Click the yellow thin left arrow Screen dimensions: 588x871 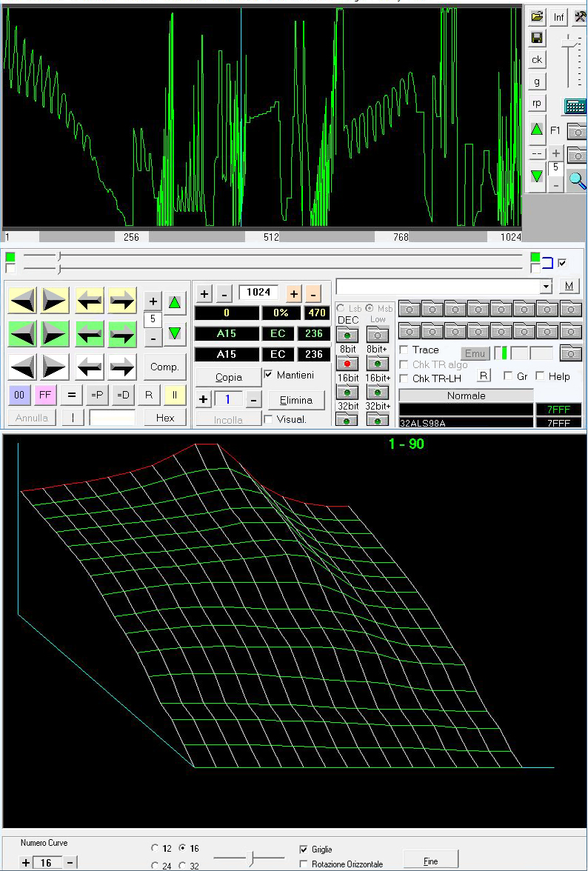pos(90,301)
